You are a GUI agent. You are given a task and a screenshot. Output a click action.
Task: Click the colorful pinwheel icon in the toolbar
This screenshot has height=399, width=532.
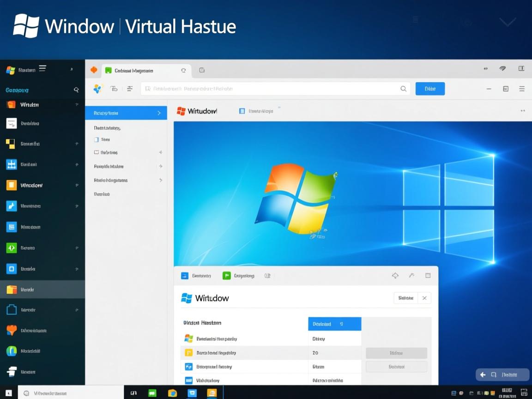pyautogui.click(x=97, y=88)
